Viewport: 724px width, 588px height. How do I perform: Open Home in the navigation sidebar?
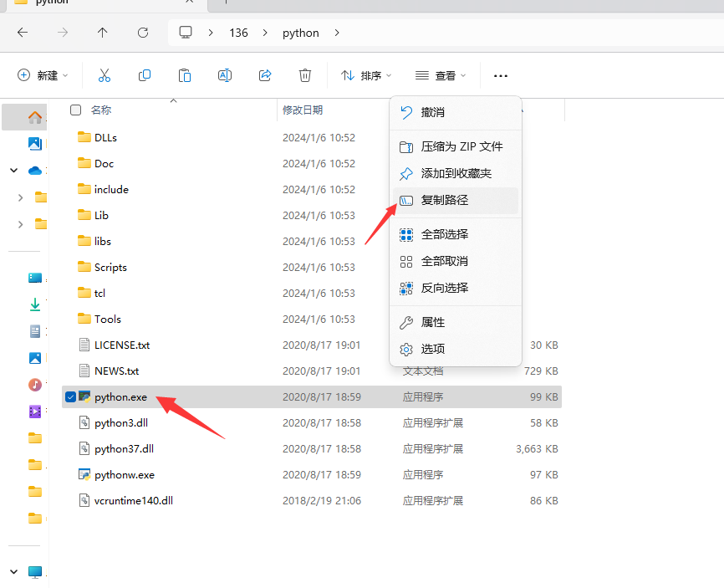click(35, 117)
